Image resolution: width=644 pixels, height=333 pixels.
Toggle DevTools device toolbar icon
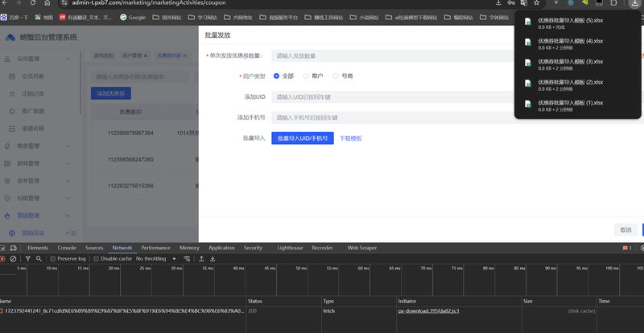coord(13,248)
